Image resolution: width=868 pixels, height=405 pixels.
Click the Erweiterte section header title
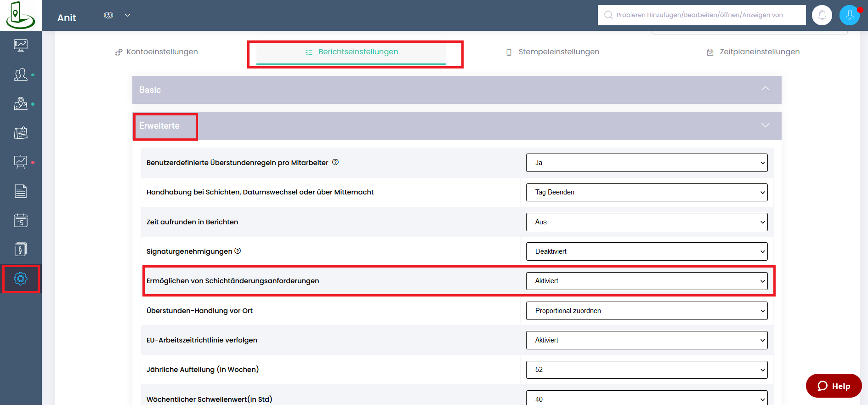point(159,126)
